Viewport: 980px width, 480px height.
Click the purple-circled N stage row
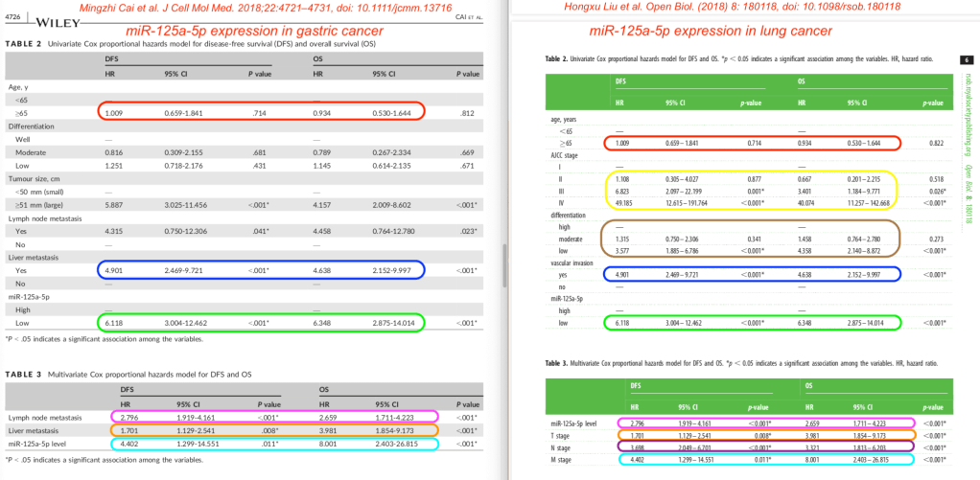[x=753, y=446]
